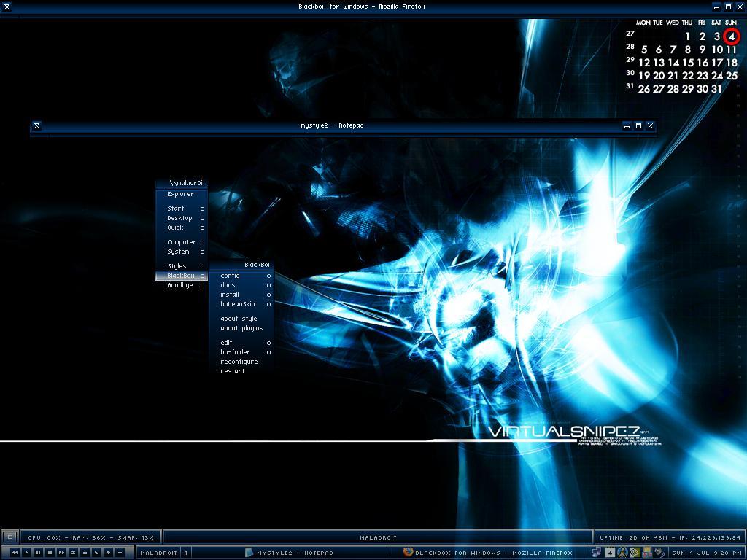747x560 pixels.
Task: Click the CPU, RAM and SWAP readout
Action: click(x=90, y=537)
